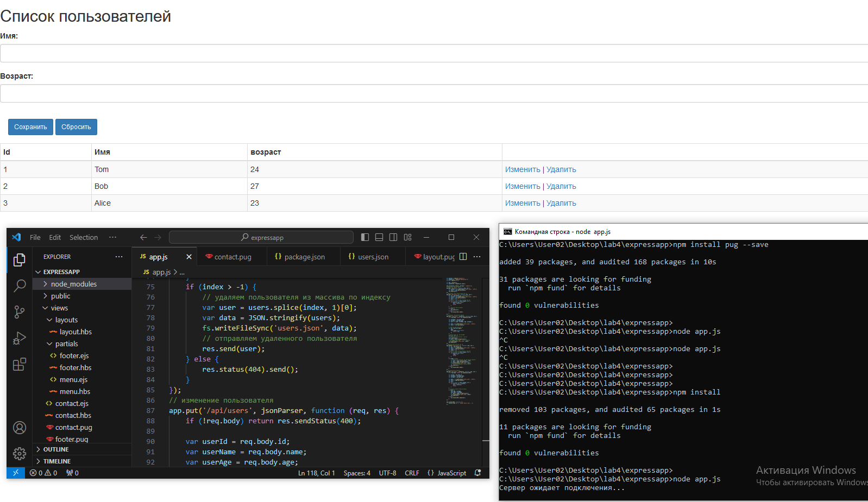Expand the OUTLINE section
This screenshot has width=868, height=502.
click(55, 449)
